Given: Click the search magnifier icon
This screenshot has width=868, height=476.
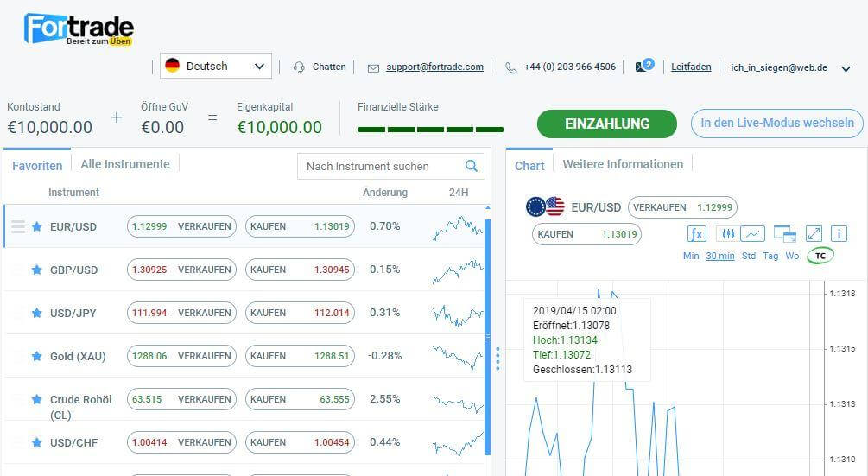Looking at the screenshot, I should [471, 166].
